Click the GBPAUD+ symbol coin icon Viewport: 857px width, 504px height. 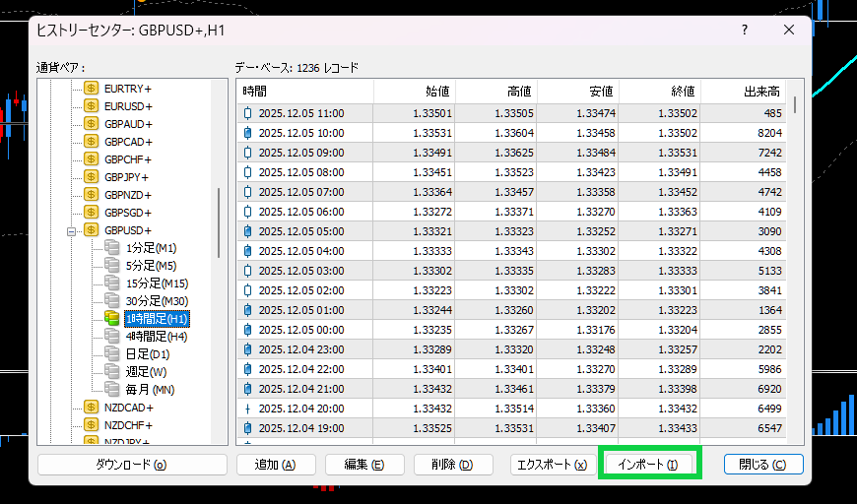coord(92,124)
